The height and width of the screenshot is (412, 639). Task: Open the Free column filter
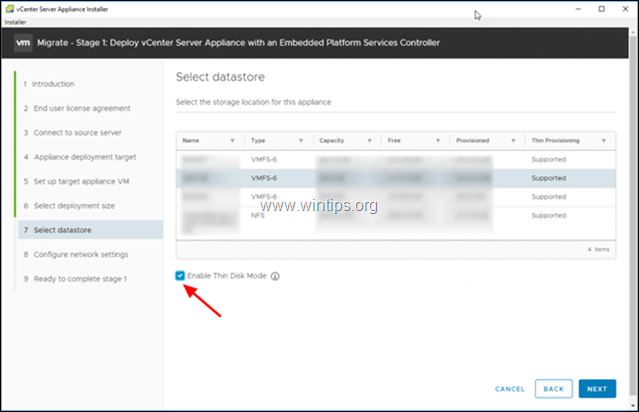coord(438,141)
